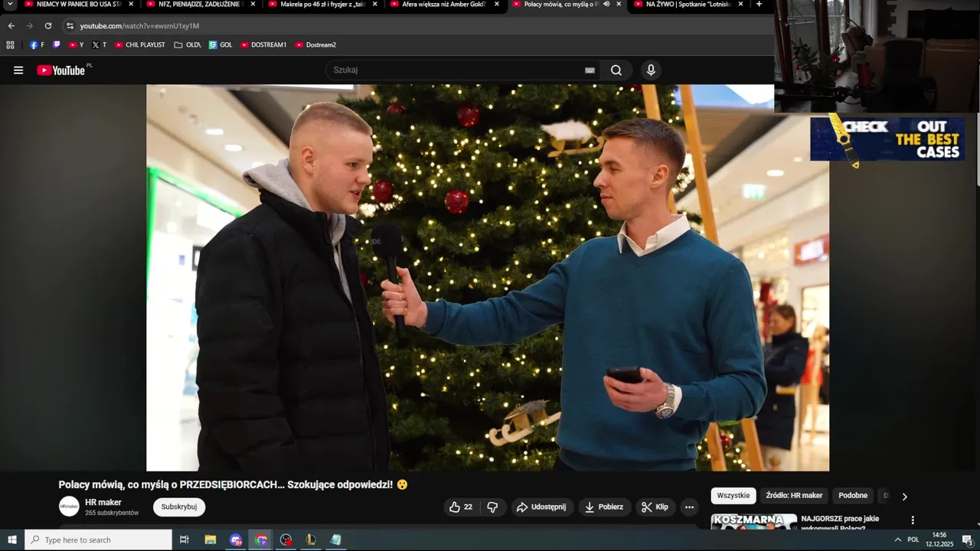
Task: Open the GOL bookmark
Action: (x=220, y=45)
